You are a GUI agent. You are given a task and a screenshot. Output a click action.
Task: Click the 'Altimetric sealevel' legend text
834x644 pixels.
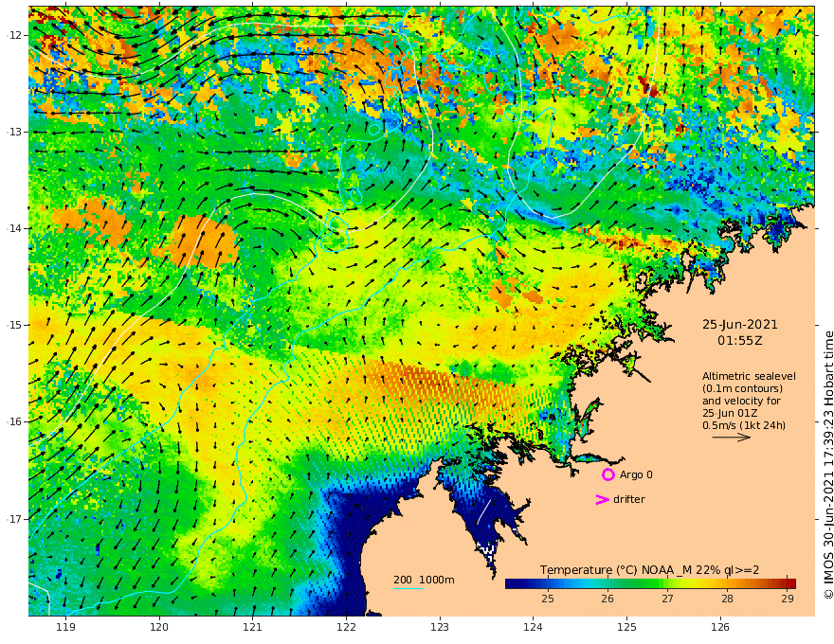749,376
